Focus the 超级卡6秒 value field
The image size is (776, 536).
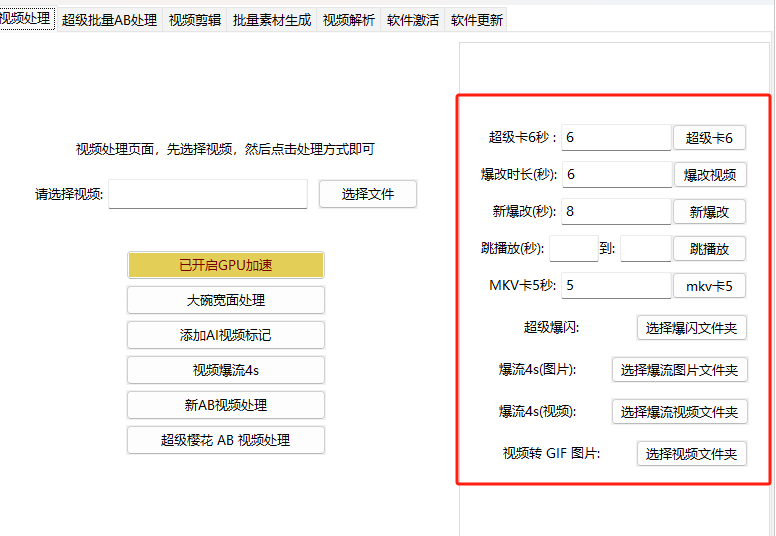tap(616, 137)
